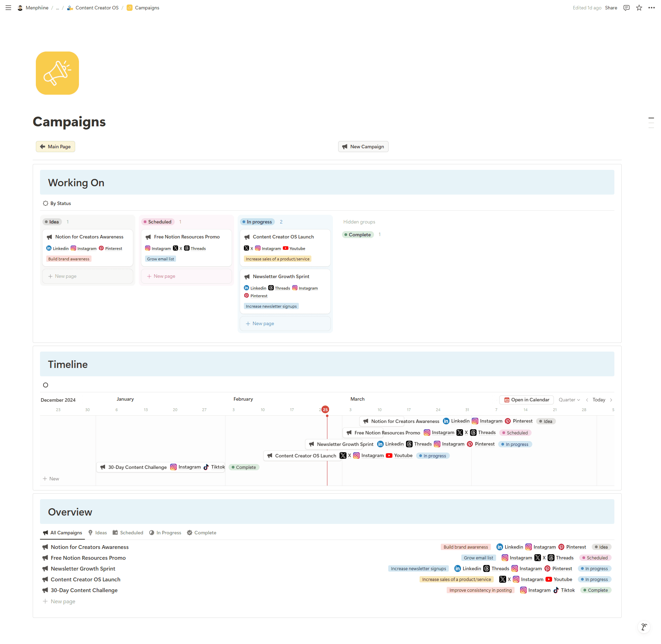Open the help assistant icon at bottom right

click(x=644, y=627)
